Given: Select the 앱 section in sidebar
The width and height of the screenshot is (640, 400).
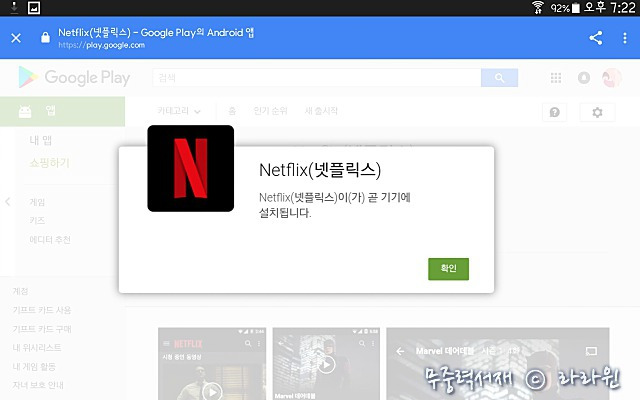Looking at the screenshot, I should (62, 111).
